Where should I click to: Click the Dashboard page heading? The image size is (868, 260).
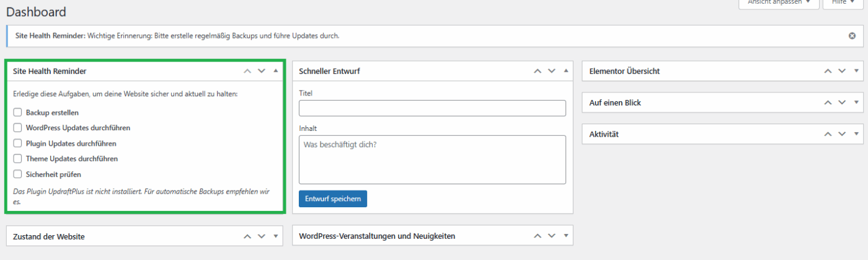(x=36, y=12)
